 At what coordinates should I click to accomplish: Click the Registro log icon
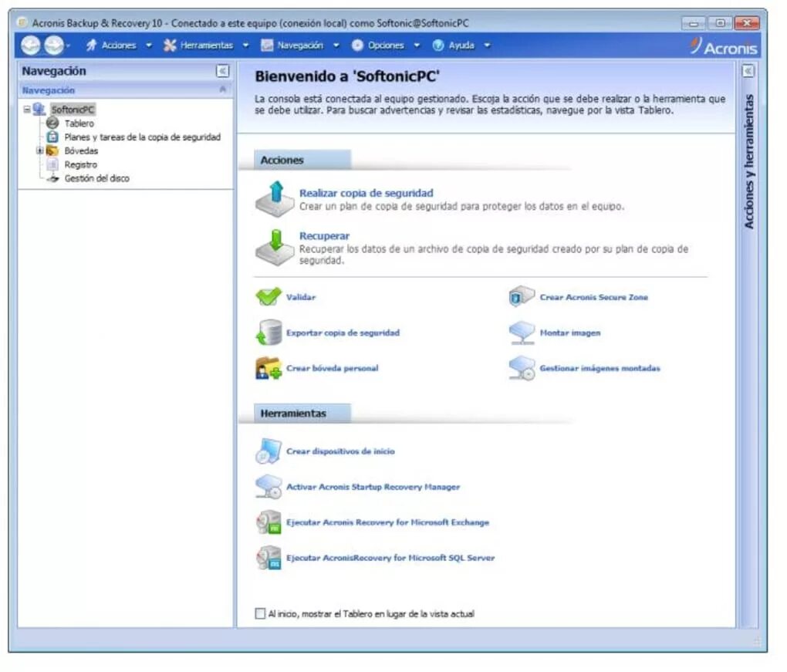tap(52, 164)
